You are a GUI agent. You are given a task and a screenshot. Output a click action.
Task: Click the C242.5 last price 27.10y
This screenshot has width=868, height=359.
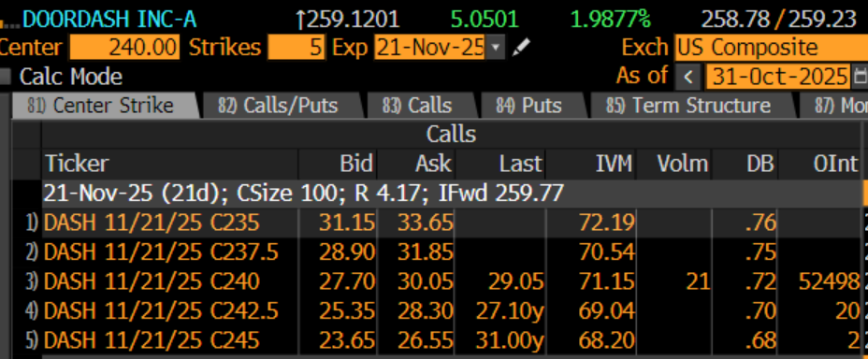510,311
